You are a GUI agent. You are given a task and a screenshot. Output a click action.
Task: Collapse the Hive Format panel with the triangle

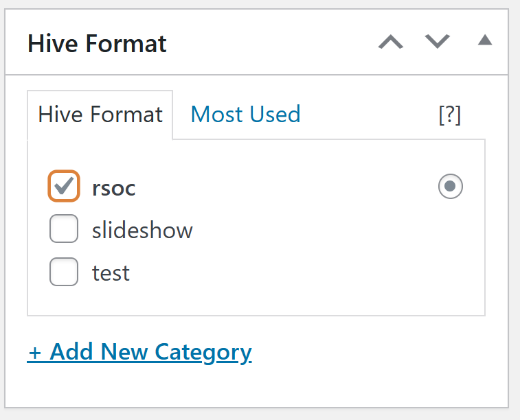point(485,41)
